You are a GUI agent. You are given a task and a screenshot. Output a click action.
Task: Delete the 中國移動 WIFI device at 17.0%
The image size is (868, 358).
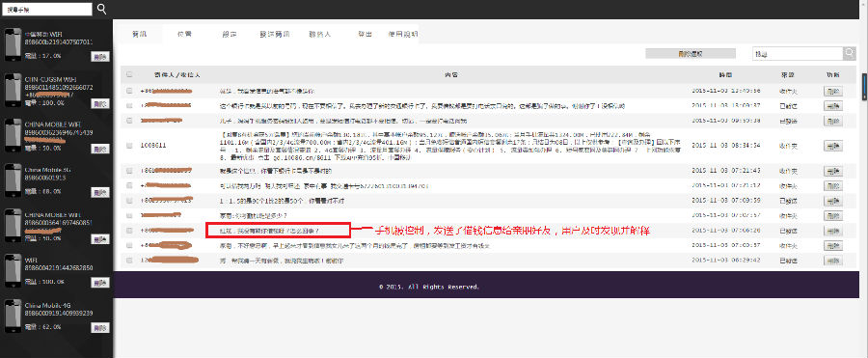coord(100,56)
